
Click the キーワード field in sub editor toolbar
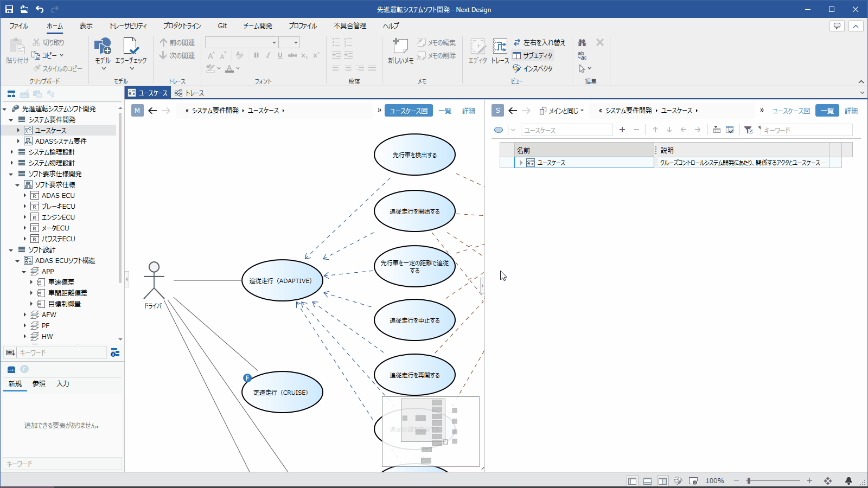(x=807, y=130)
